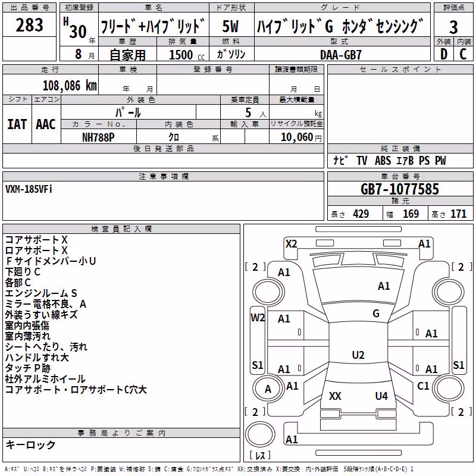Click the "検査員記入欄" section header
This screenshot has height=476, width=476.
click(x=121, y=228)
